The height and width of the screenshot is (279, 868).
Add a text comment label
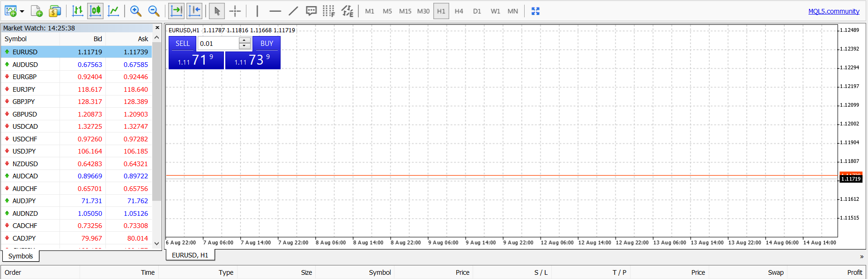tap(311, 11)
